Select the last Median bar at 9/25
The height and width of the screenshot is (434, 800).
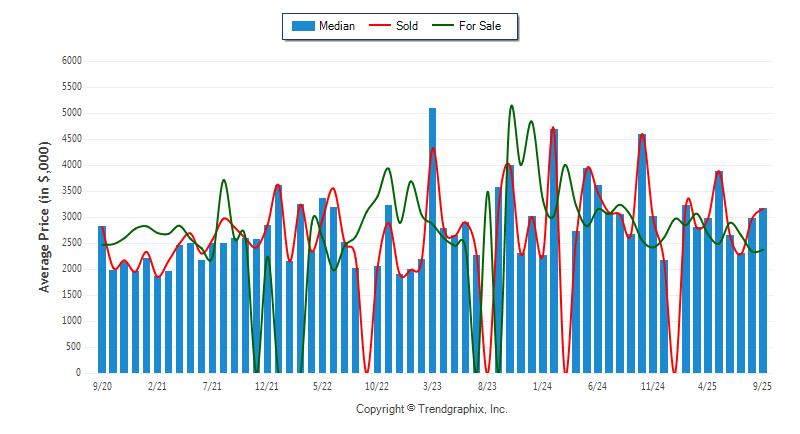(762, 290)
